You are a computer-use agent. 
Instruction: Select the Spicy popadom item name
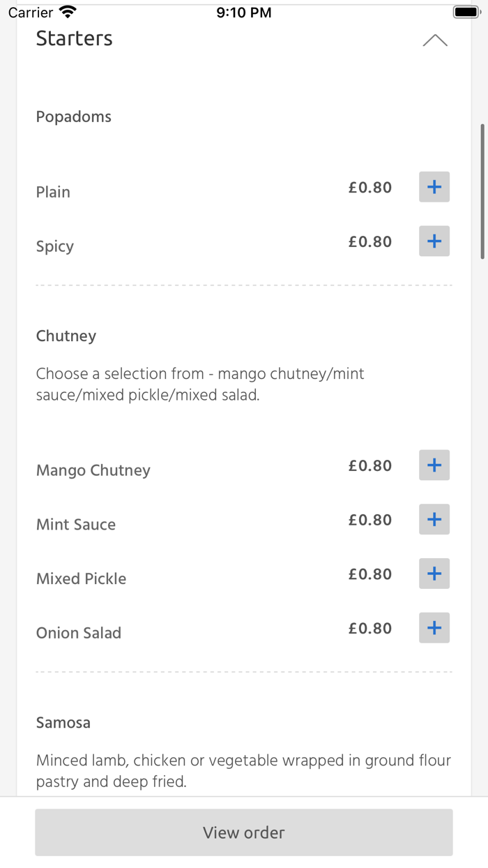pyautogui.click(x=55, y=246)
